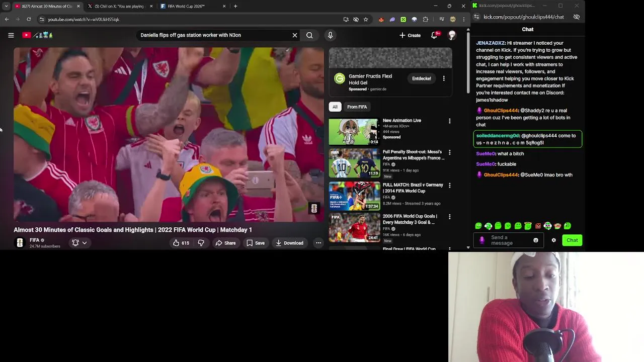Open the emoji picker in chat input
The image size is (644, 362).
pyautogui.click(x=536, y=240)
